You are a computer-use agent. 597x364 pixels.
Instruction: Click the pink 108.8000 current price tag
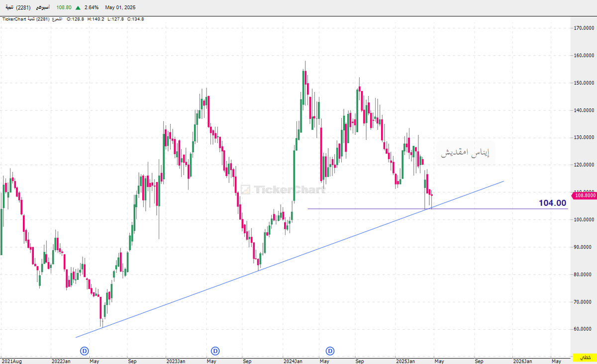(x=584, y=196)
